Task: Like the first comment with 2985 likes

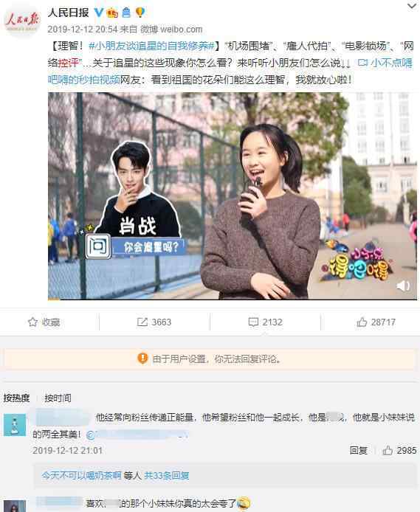Action: point(388,451)
